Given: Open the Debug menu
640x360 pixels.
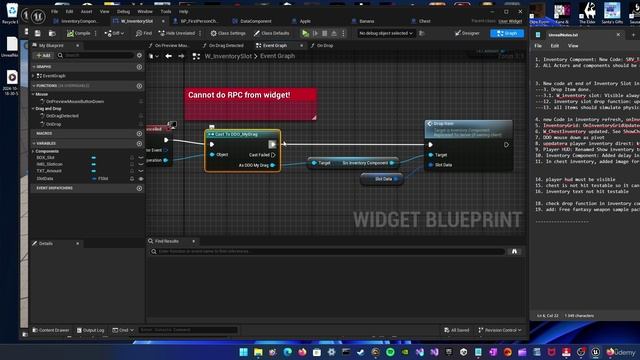Looking at the screenshot, I should click(123, 12).
